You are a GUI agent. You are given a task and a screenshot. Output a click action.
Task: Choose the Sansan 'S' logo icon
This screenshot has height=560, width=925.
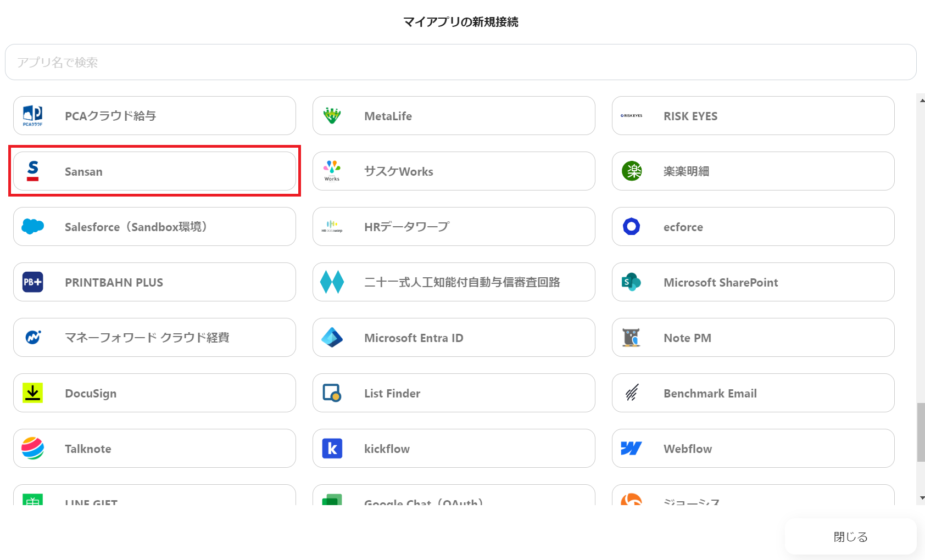pyautogui.click(x=33, y=171)
